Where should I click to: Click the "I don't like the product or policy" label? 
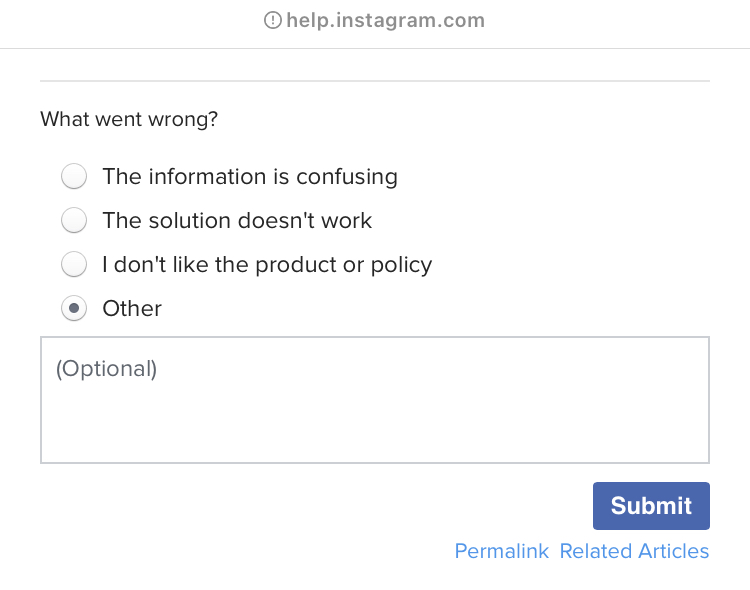coord(267,265)
